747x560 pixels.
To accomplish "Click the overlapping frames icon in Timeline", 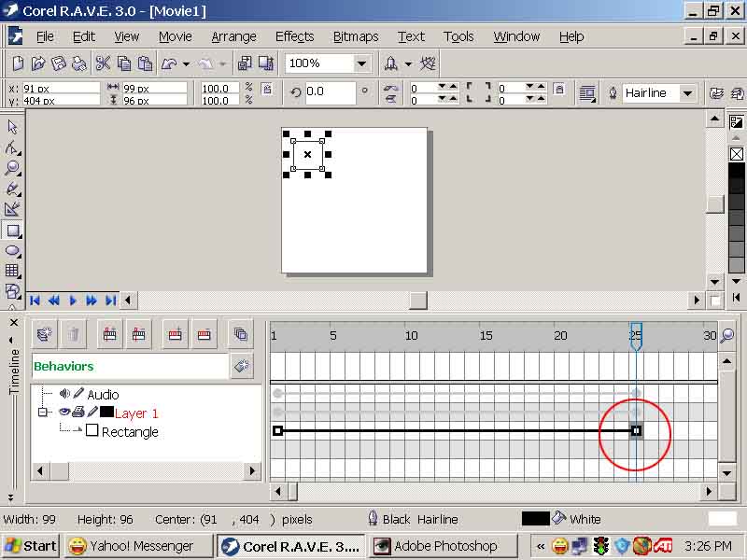I will pos(241,334).
